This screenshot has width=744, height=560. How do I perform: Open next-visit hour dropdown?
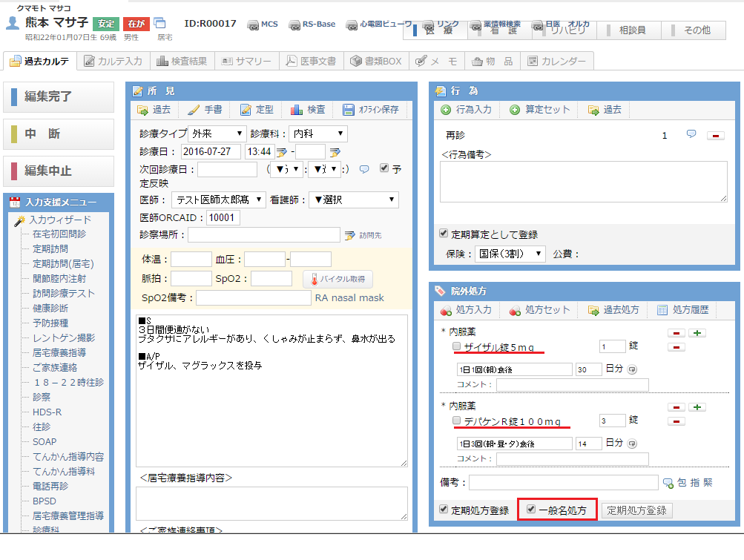[x=286, y=169]
